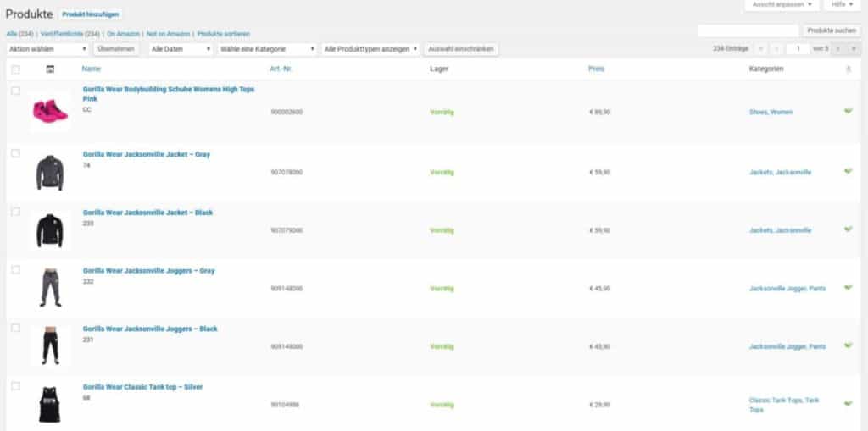The image size is (868, 431).
Task: Click green checkmark for Jacksonville Joggers Black
Action: pos(849,345)
